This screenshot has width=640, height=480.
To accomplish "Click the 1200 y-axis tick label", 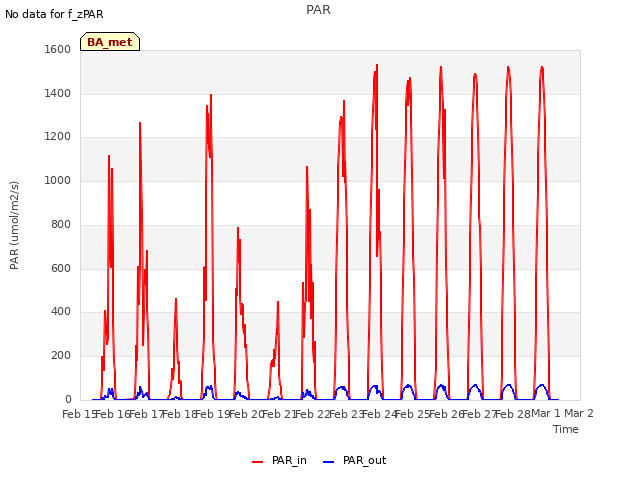I will (58, 137).
